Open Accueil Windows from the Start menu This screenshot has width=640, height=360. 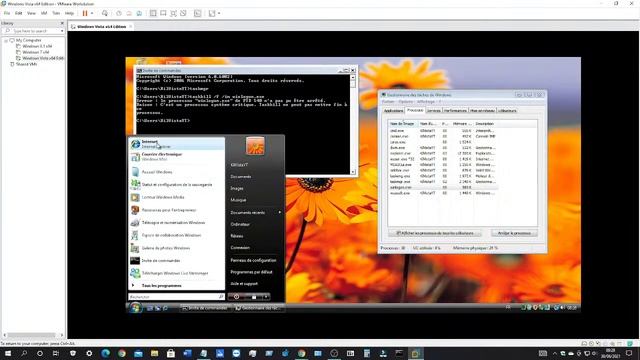(177, 172)
